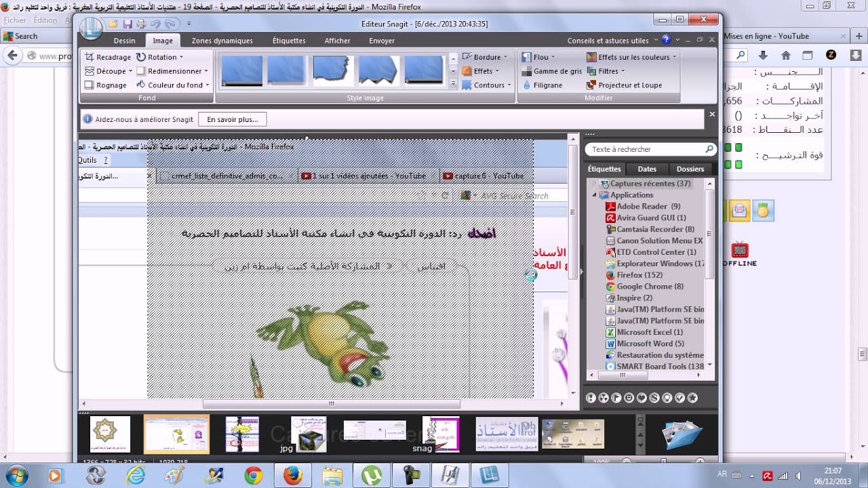
Task: Open the library folder icon beside thumbnails
Action: coord(682,434)
